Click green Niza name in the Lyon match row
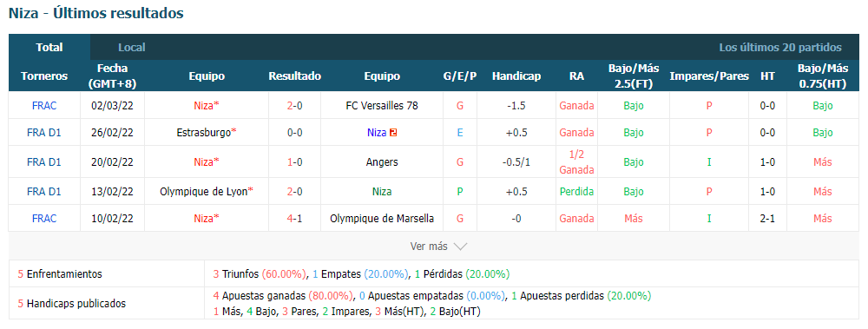The image size is (868, 329). coord(382,192)
